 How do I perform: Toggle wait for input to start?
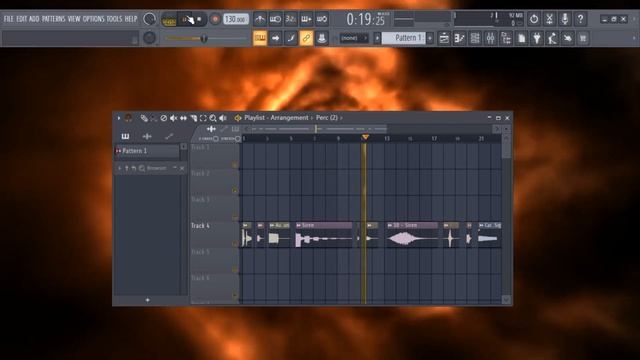[275, 19]
